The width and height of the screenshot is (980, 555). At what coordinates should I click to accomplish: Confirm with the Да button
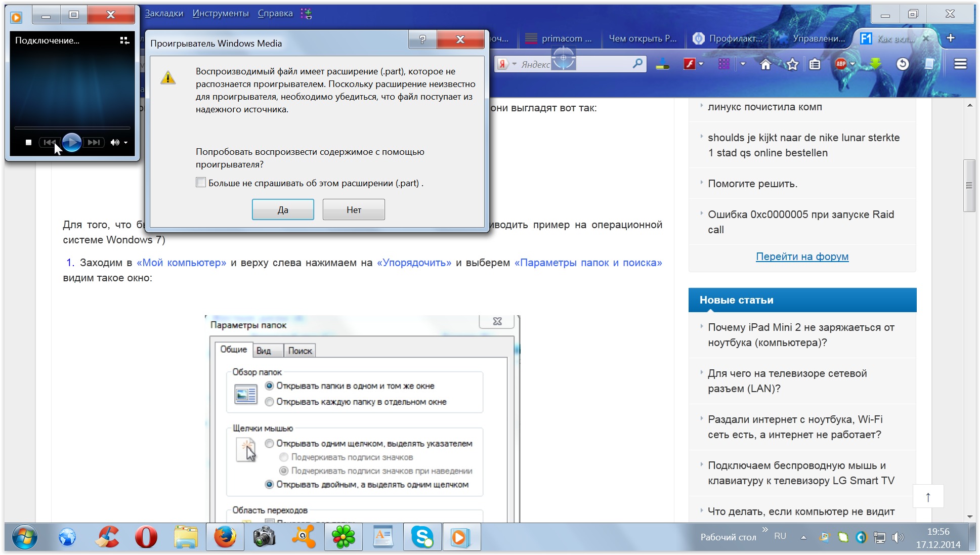click(x=283, y=210)
